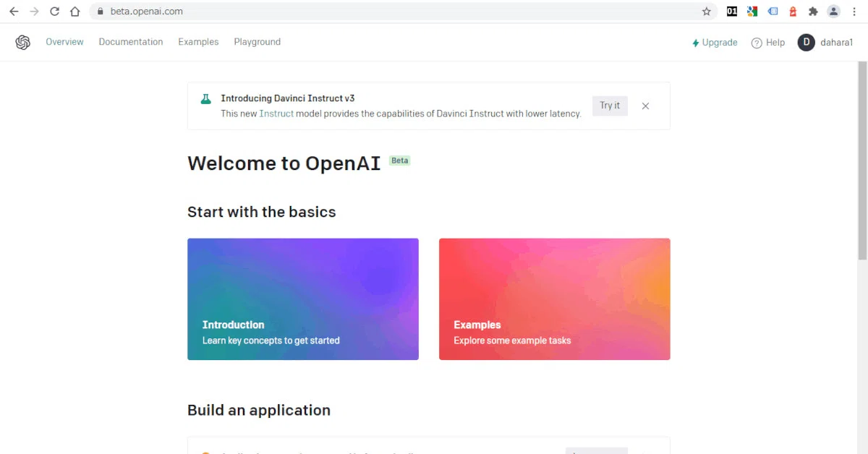The width and height of the screenshot is (868, 454).
Task: Click Introducing Davinci Instruct v3 title
Action: [x=288, y=98]
